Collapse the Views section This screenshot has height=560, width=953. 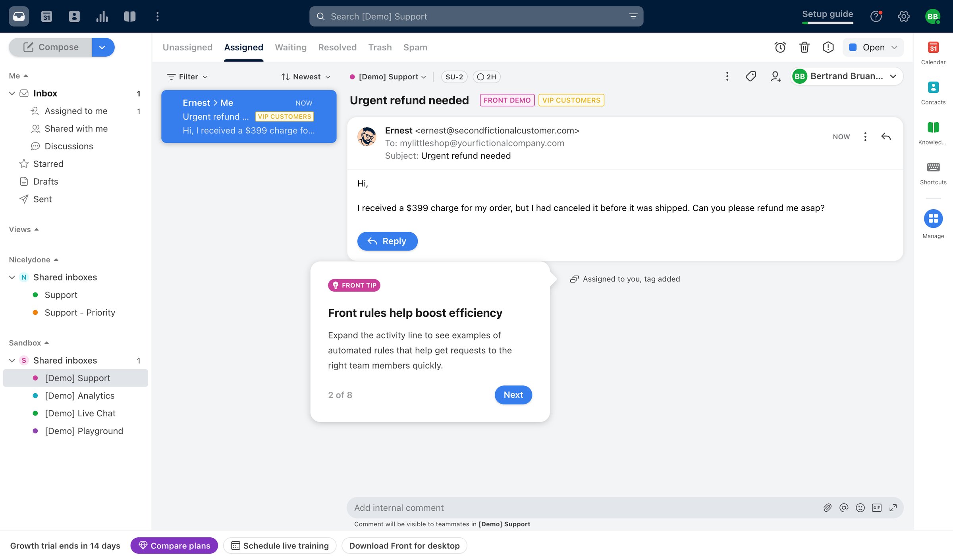(24, 229)
